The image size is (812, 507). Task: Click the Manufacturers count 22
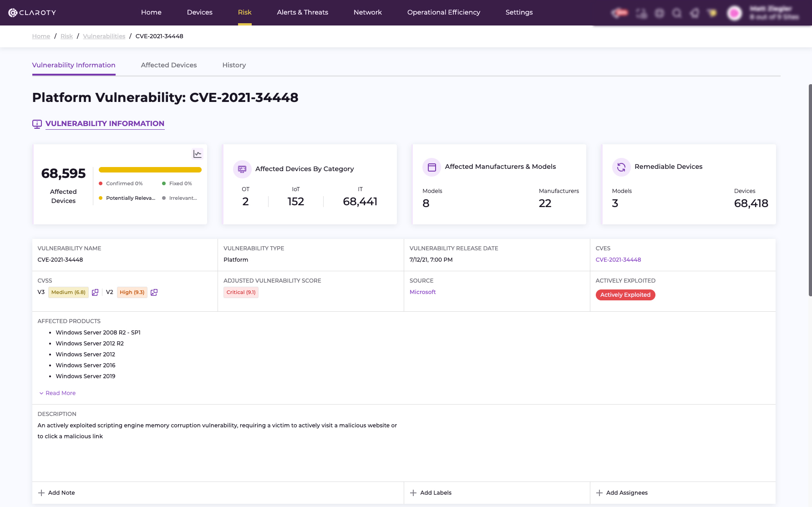pos(545,203)
